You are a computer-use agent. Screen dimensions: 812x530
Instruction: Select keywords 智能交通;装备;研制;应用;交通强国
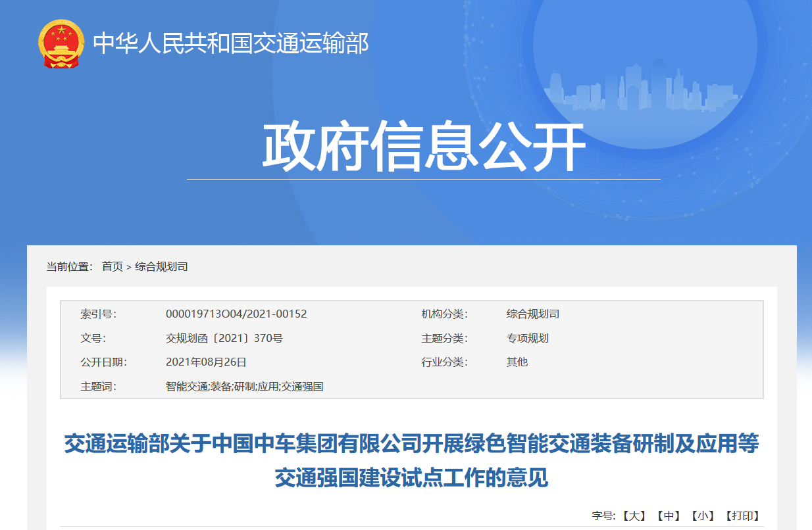(244, 386)
